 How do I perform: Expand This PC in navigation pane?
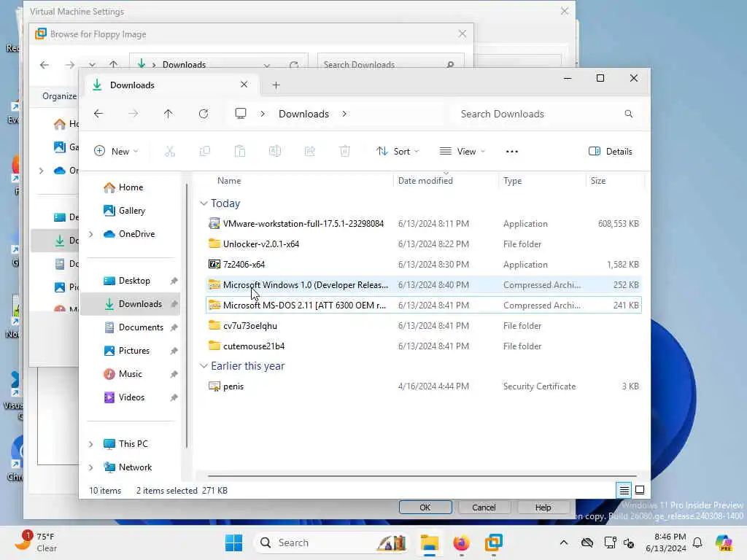click(x=91, y=444)
